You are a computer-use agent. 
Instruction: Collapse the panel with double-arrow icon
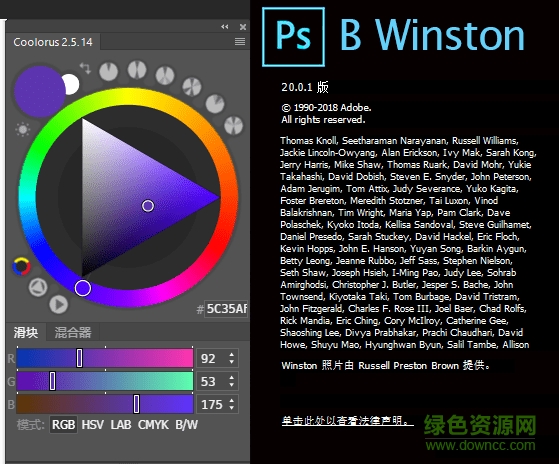(x=225, y=27)
